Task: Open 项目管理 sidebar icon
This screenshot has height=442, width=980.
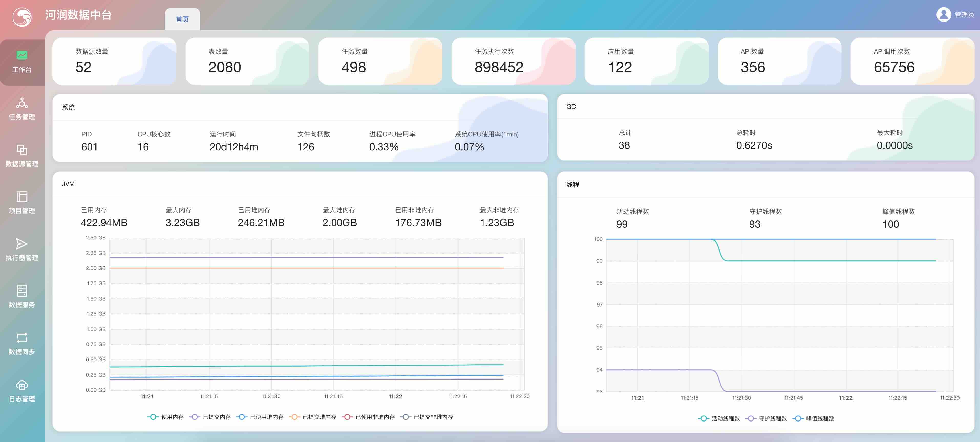Action: tap(22, 197)
